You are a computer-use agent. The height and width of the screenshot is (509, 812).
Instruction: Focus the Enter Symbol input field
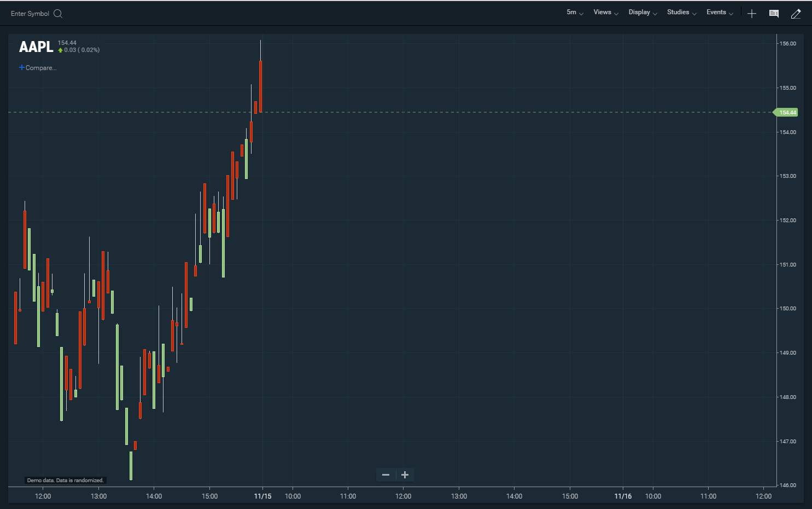point(30,14)
